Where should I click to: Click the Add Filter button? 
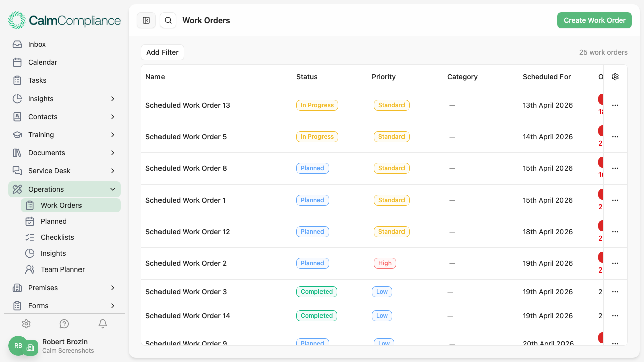tap(163, 52)
